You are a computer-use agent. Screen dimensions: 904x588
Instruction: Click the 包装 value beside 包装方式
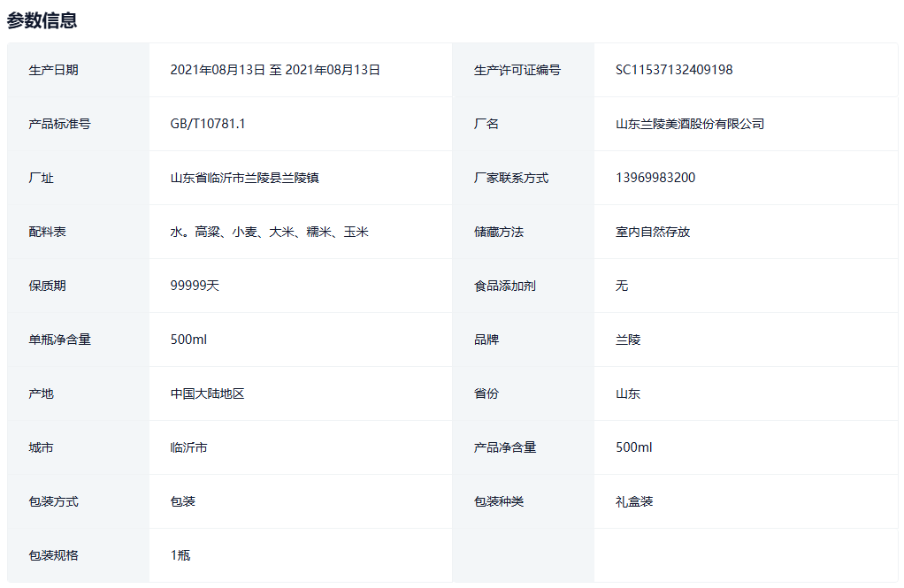(183, 501)
